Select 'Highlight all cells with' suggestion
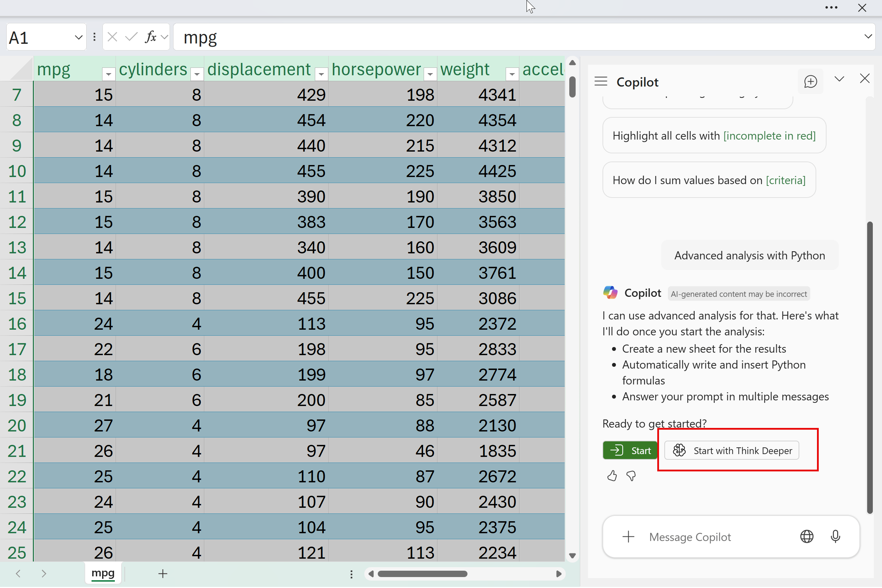 click(x=714, y=135)
